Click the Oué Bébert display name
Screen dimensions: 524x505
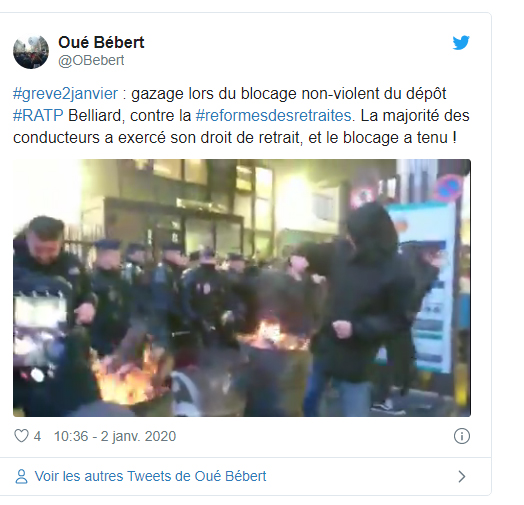[101, 42]
